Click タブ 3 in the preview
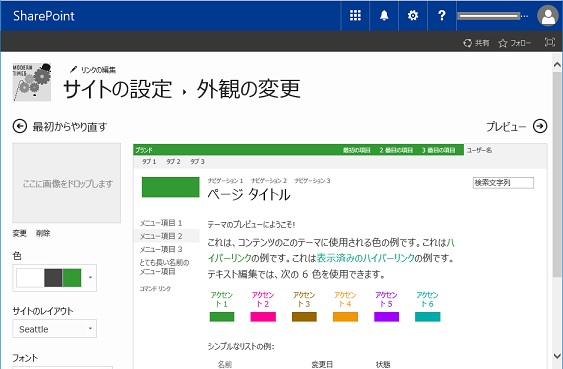Image resolution: width=563 pixels, height=369 pixels. coord(197,162)
